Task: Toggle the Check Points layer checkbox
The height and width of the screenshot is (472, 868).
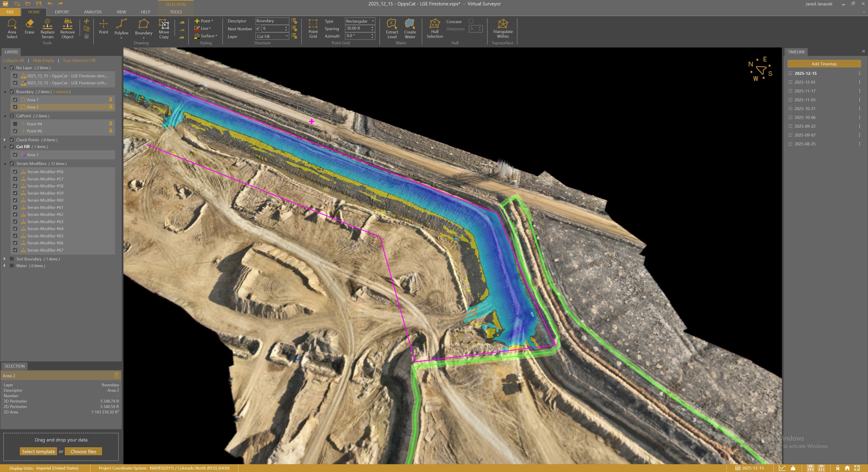Action: pyautogui.click(x=12, y=140)
